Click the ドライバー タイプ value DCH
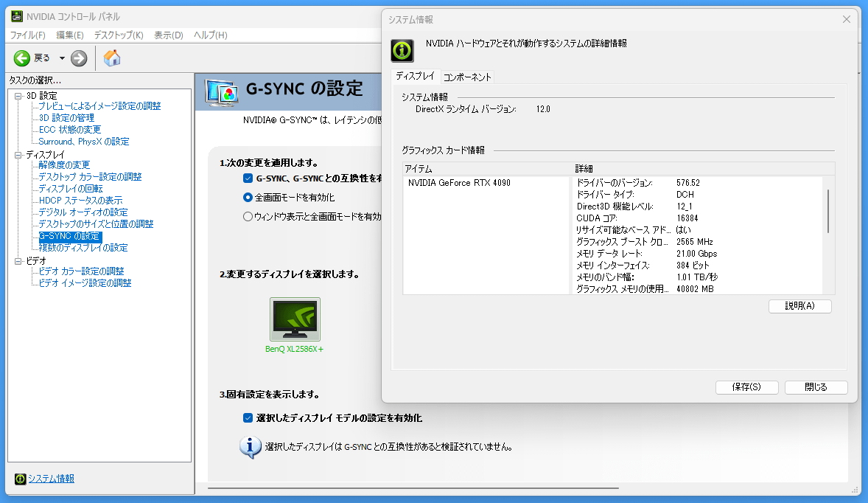This screenshot has height=503, width=868. (x=685, y=195)
